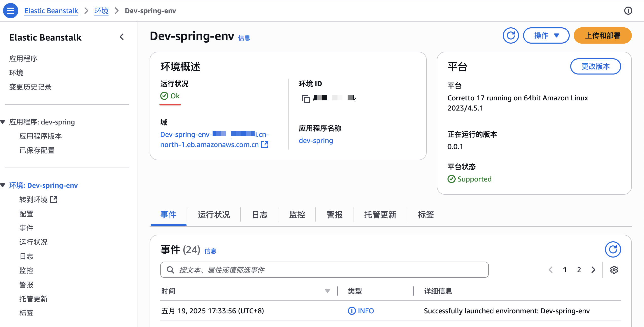The image size is (644, 327).
Task: Collapse the 应用程序: dev-spring tree section
Action: (x=3, y=122)
